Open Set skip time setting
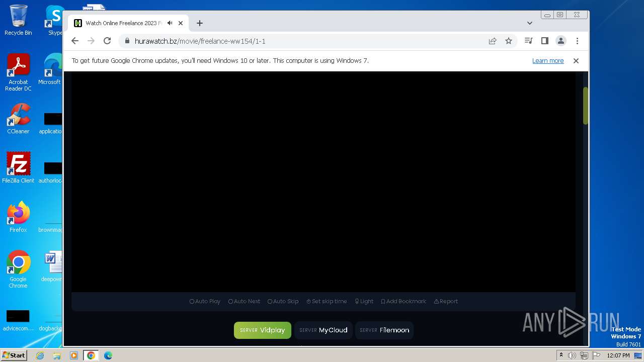This screenshot has width=644, height=362. tap(327, 301)
